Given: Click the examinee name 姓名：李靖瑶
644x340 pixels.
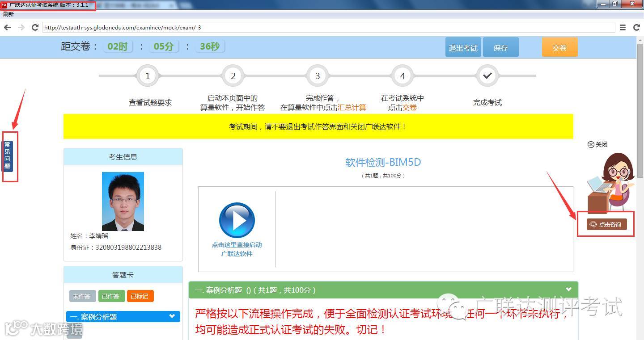Looking at the screenshot, I should coord(89,236).
